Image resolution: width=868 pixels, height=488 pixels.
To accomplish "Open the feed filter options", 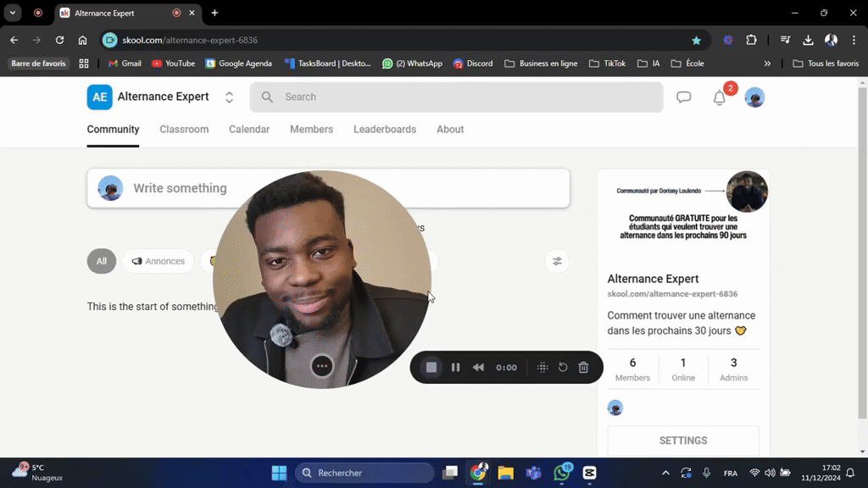I will 557,261.
